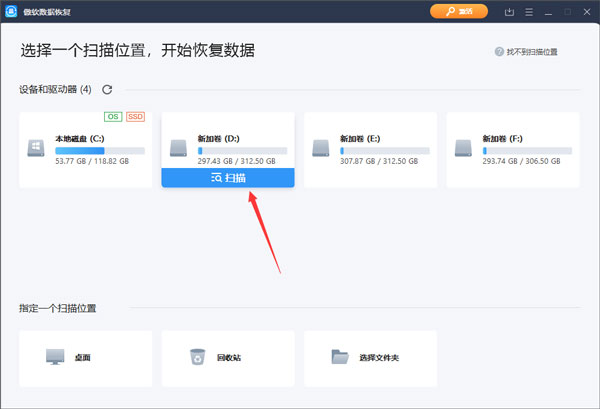Click the SSD tag on C: drive
Viewport: 600px width, 409px height.
tap(135, 117)
